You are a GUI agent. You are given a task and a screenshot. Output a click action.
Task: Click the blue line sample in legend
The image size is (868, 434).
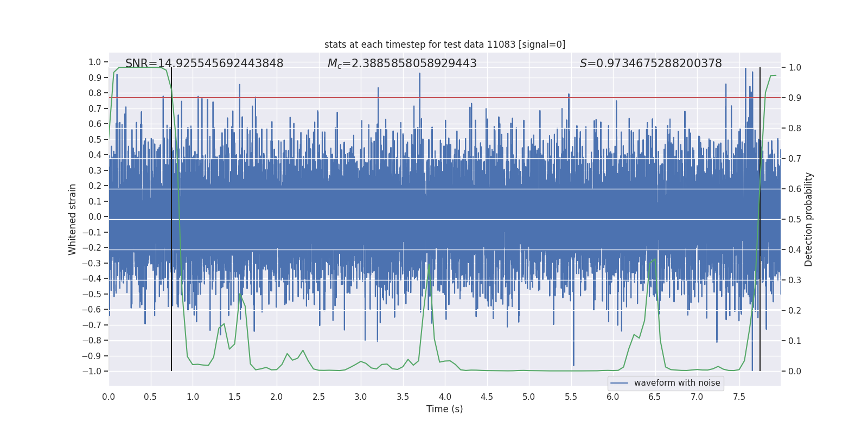tap(620, 383)
